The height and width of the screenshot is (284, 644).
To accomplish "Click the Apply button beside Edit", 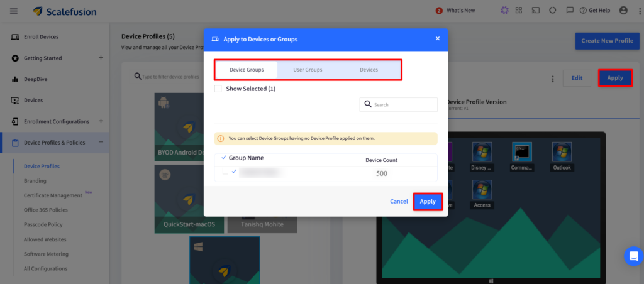I will tap(615, 78).
